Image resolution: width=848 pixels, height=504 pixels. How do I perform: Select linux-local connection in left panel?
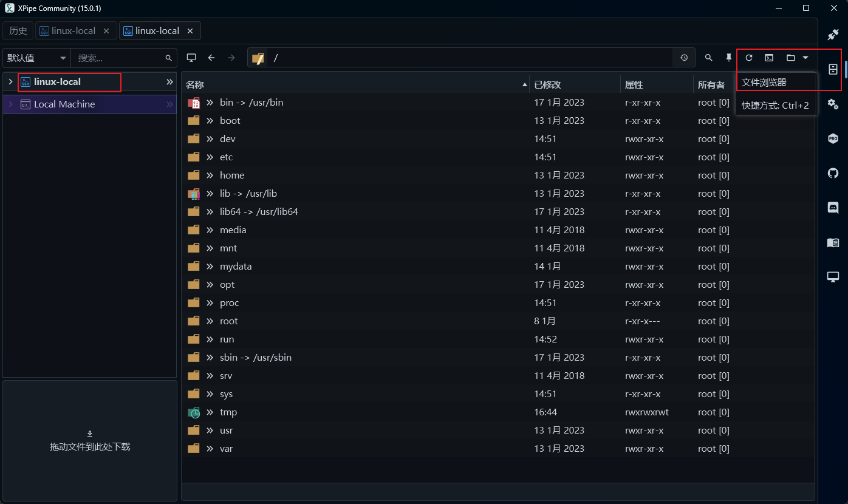point(89,82)
